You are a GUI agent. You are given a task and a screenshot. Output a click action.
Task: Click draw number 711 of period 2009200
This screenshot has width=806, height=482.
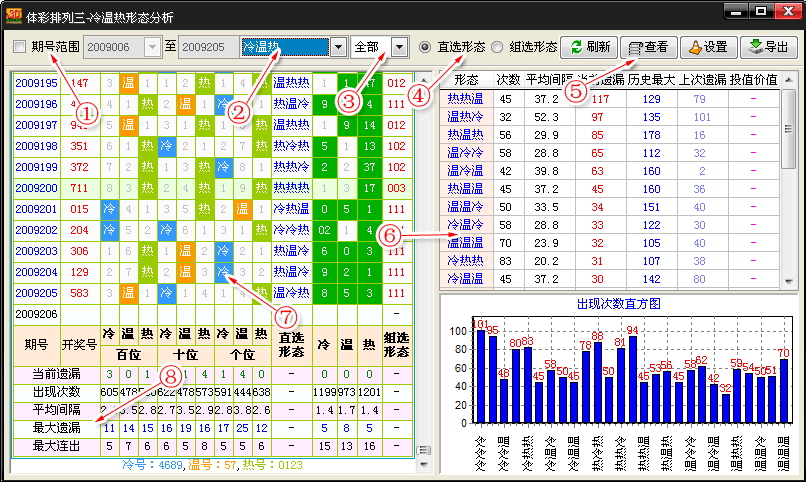(79, 188)
